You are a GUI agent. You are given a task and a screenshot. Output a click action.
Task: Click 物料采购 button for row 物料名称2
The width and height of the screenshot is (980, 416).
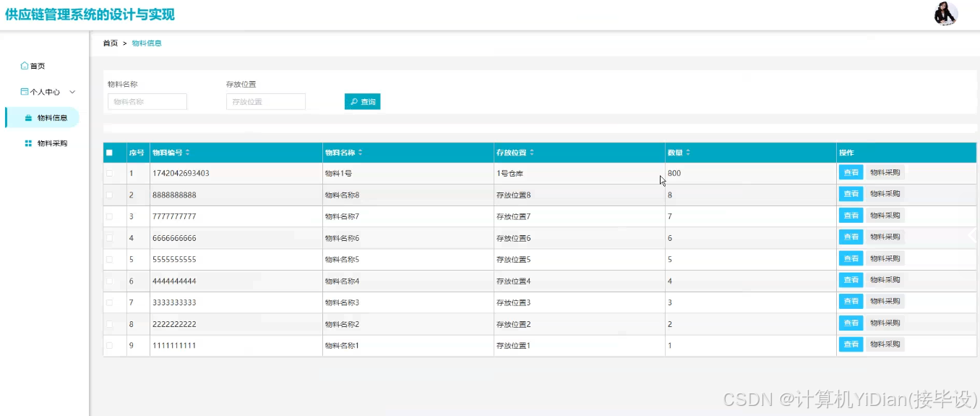885,323
